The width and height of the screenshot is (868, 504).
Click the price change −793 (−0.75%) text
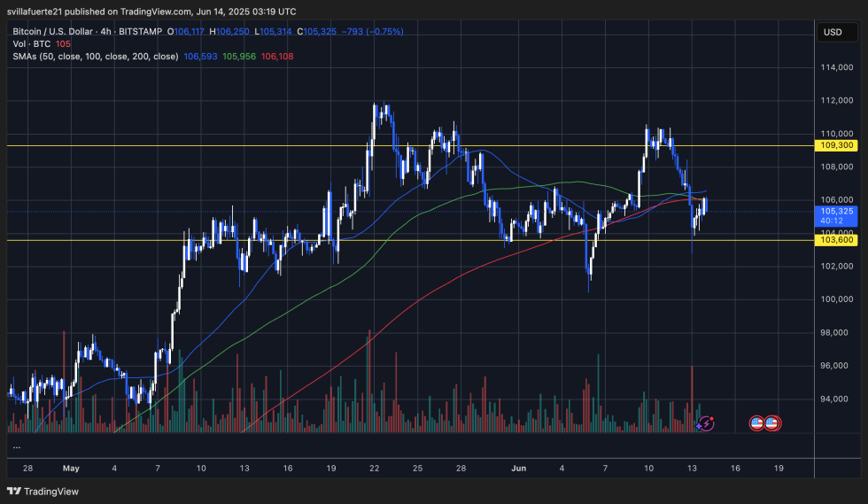tap(371, 31)
